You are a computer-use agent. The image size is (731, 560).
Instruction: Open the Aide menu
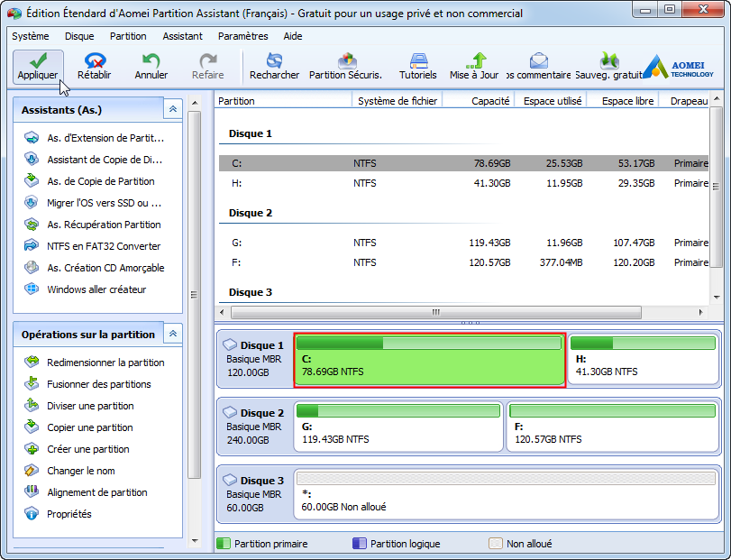(293, 36)
